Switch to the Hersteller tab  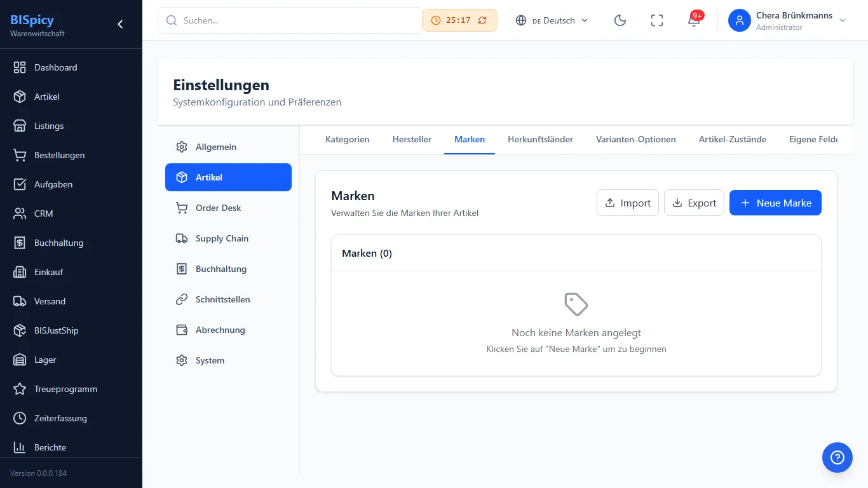click(x=412, y=139)
